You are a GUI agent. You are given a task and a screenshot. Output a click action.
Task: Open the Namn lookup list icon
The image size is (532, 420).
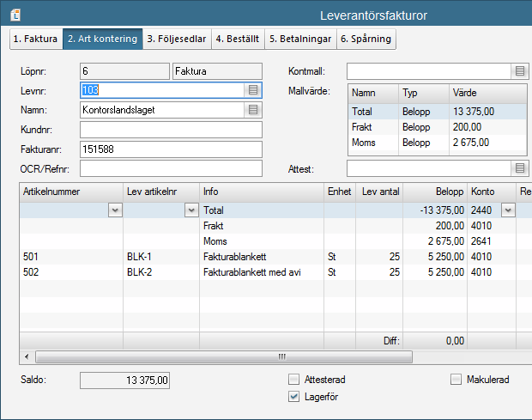click(253, 110)
